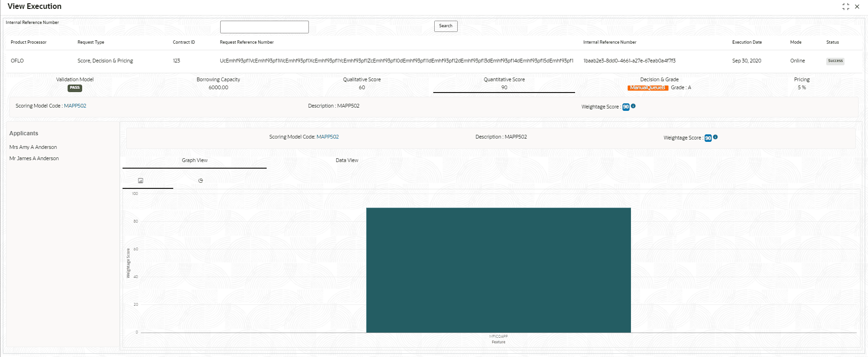868x357 pixels.
Task: Click the Success status badge
Action: click(x=835, y=61)
